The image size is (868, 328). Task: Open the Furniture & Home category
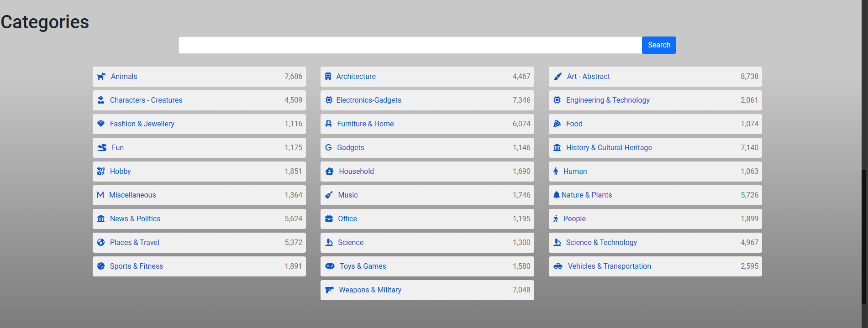[365, 124]
